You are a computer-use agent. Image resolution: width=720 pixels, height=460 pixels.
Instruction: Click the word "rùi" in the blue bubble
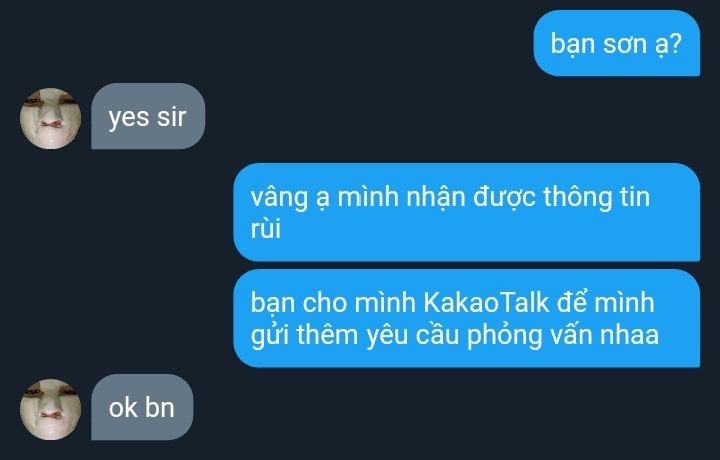tap(265, 229)
